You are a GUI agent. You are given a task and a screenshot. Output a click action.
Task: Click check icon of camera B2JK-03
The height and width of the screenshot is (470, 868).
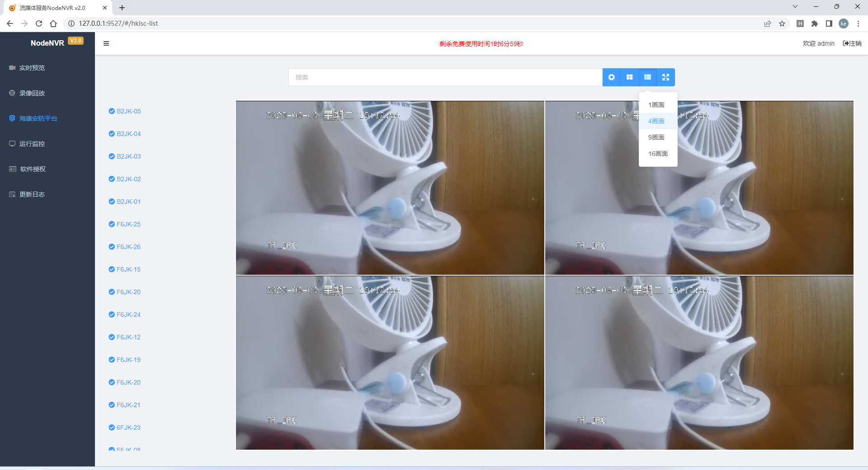(112, 156)
